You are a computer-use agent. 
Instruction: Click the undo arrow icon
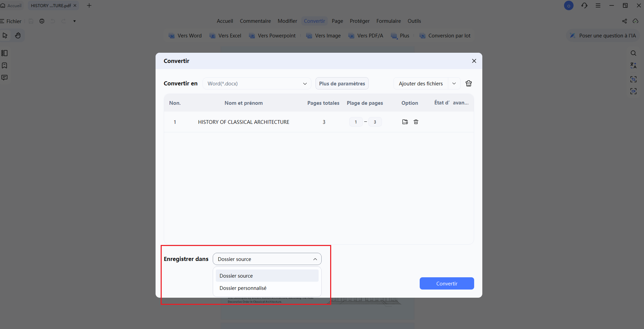(x=53, y=21)
